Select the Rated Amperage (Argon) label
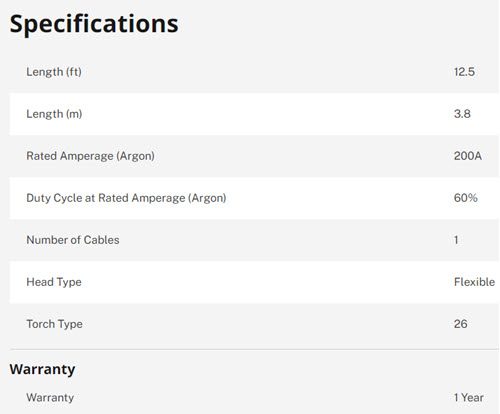This screenshot has height=414, width=500. (x=90, y=156)
